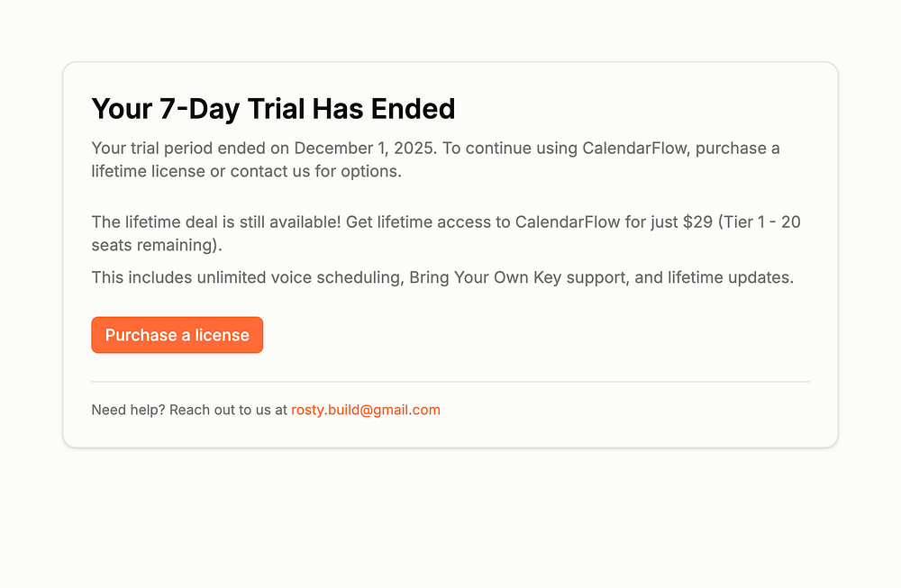The height and width of the screenshot is (588, 901).
Task: Click the "lifetime license" words
Action: pyautogui.click(x=149, y=171)
